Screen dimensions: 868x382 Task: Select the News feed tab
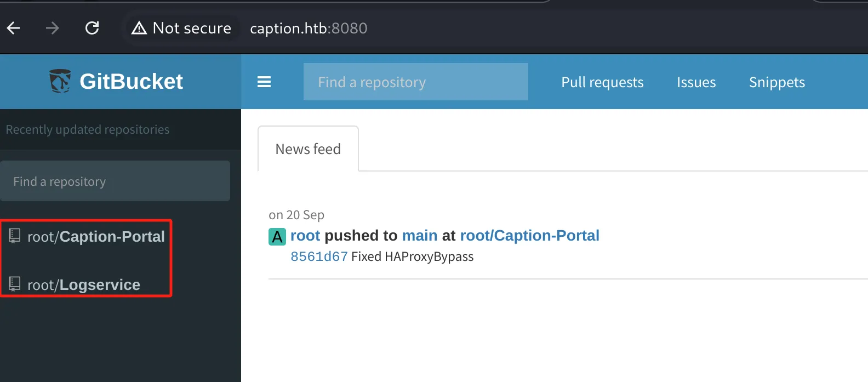tap(308, 149)
